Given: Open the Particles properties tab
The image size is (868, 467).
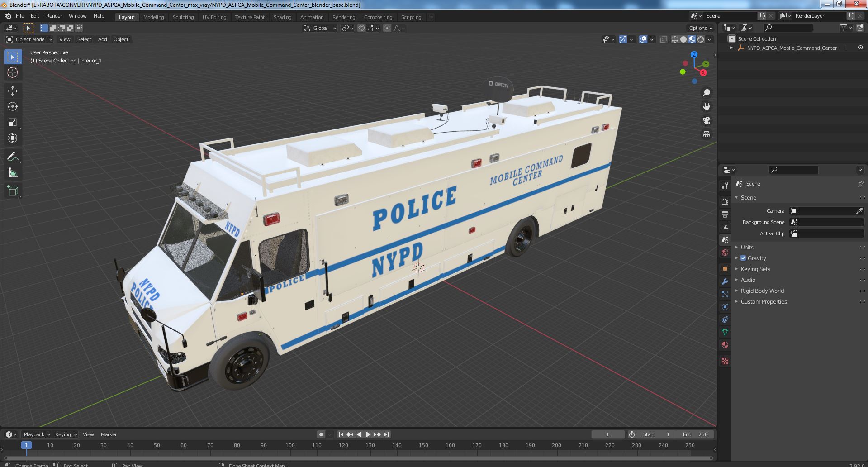Looking at the screenshot, I should [x=725, y=294].
